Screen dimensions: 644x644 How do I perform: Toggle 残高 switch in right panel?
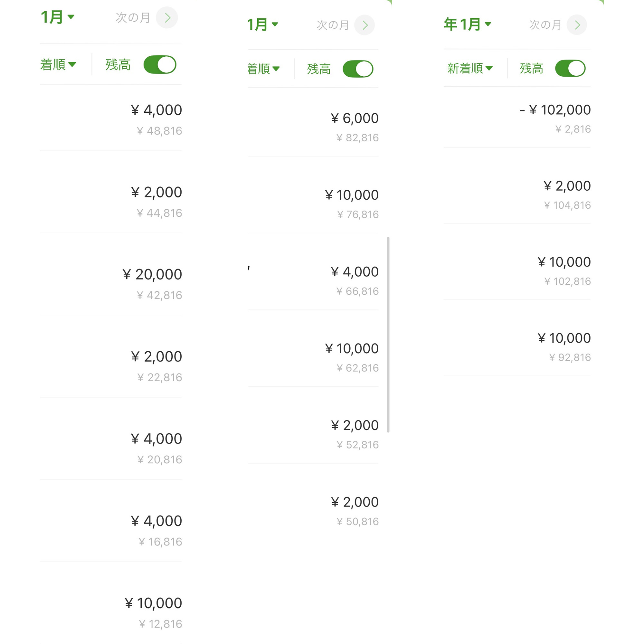click(x=570, y=68)
